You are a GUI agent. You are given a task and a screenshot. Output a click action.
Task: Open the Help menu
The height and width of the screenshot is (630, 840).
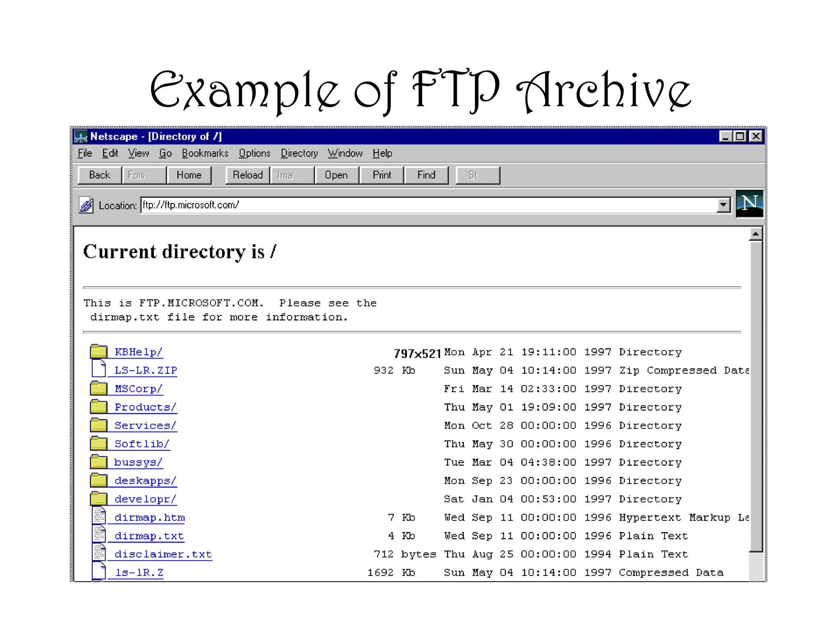click(382, 153)
